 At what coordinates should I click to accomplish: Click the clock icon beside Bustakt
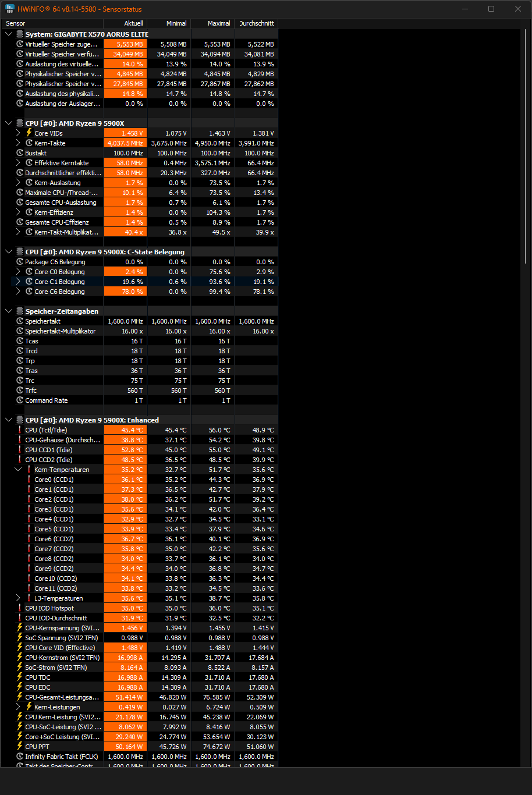pyautogui.click(x=20, y=153)
